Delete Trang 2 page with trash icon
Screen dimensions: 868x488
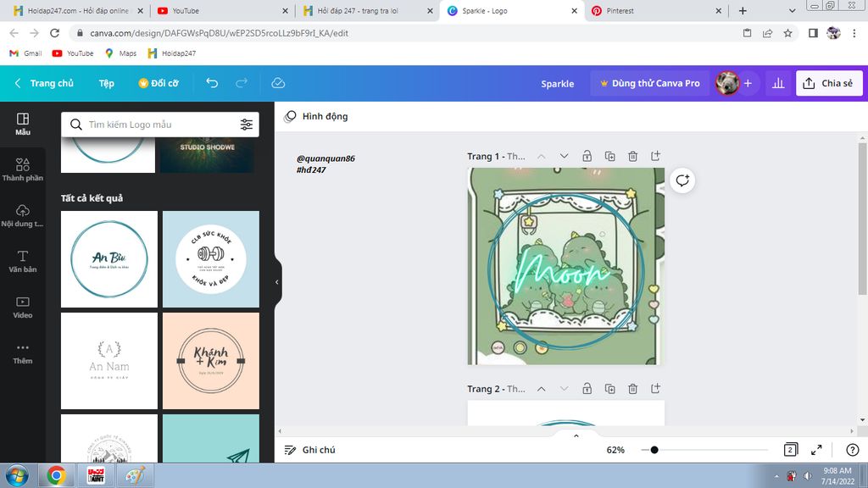(632, 389)
